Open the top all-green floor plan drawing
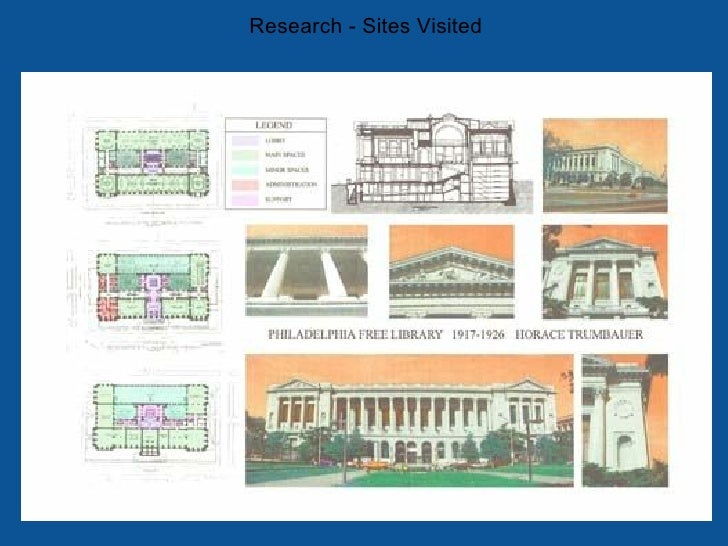 (152, 162)
